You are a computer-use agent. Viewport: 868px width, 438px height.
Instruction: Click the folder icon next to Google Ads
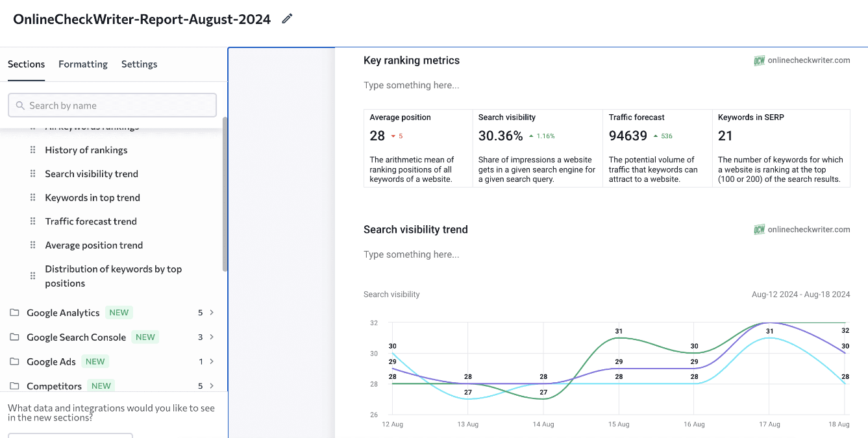[14, 361]
